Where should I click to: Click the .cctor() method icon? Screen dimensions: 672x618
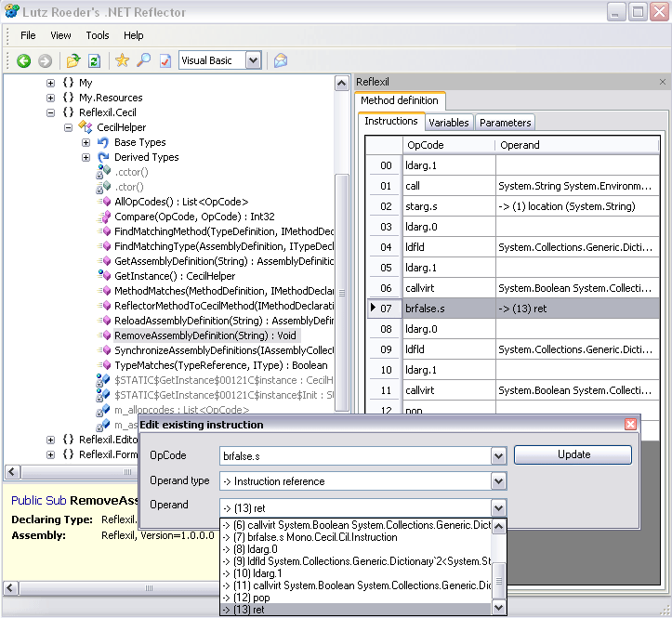tap(103, 172)
